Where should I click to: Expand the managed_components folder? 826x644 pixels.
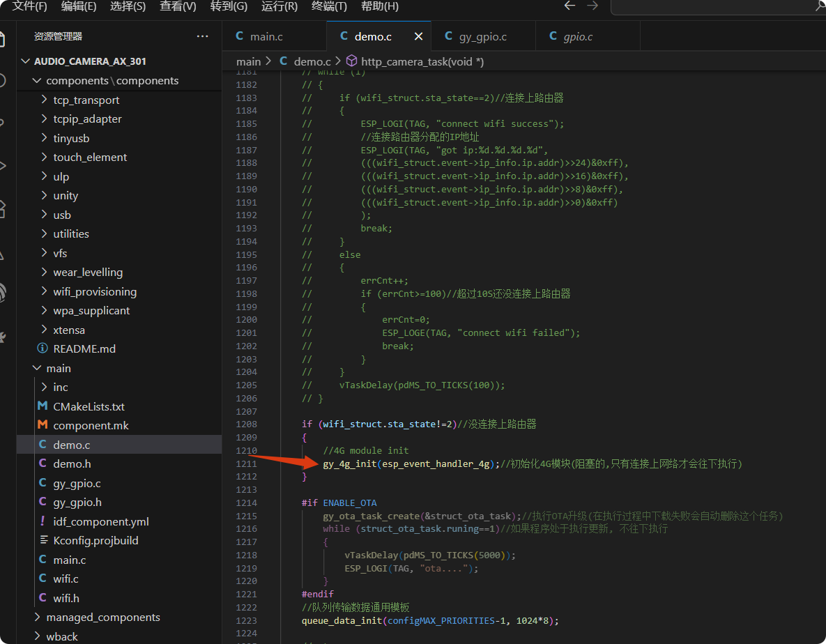(x=102, y=617)
